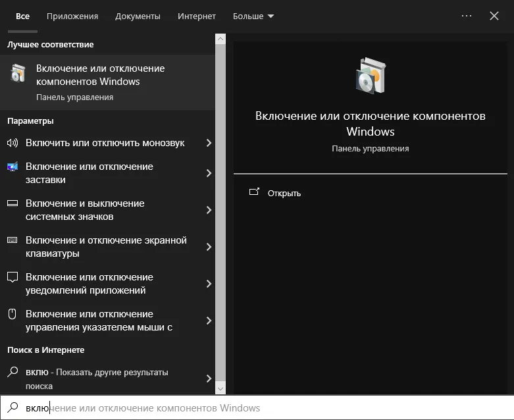
Task: Click the Windows Features icon in best match
Action: click(18, 73)
